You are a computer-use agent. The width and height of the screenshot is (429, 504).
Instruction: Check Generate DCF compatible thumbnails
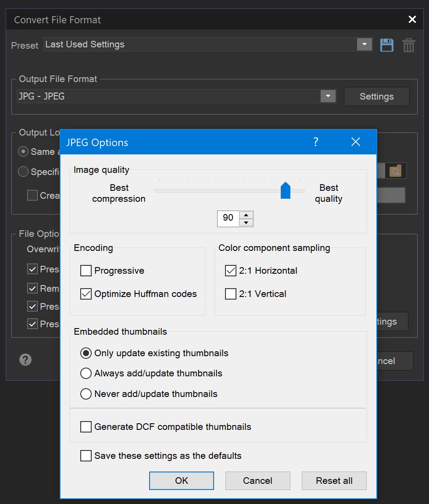click(x=86, y=427)
